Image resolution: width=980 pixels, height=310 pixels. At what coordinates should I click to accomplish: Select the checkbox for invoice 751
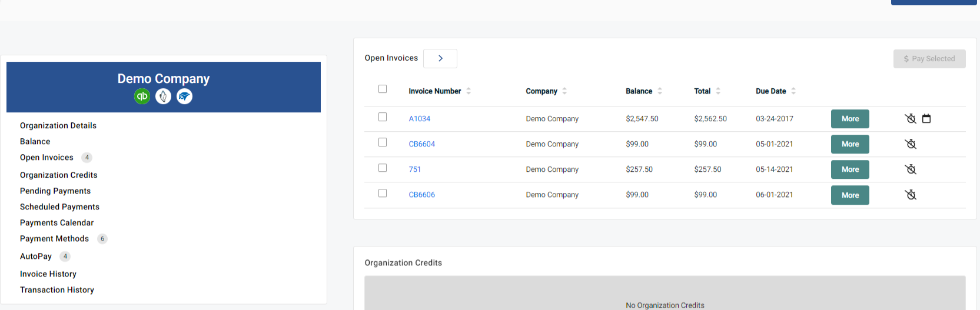coord(383,168)
